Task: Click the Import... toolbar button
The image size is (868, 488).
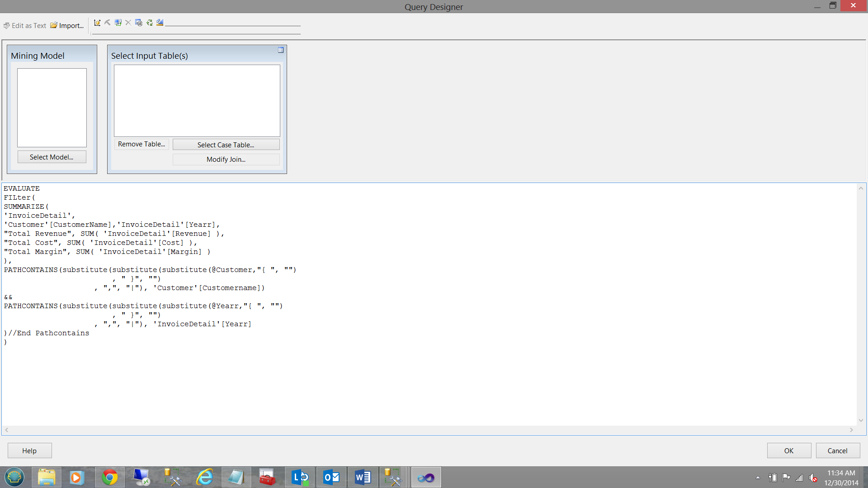Action: pyautogui.click(x=67, y=26)
